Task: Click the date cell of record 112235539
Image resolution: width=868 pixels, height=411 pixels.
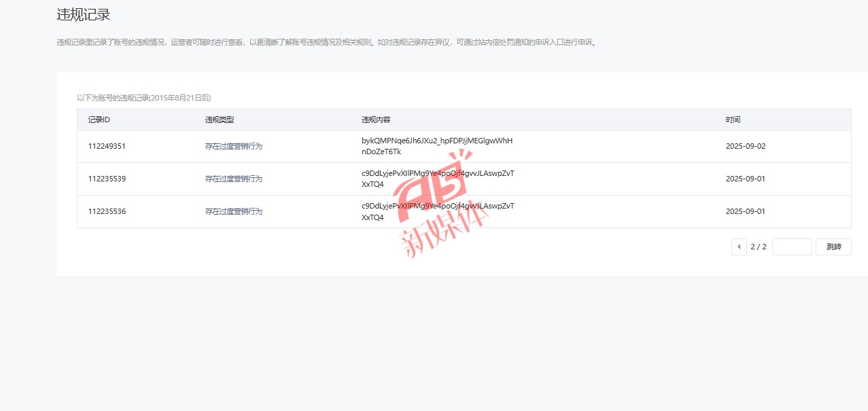Action: click(745, 179)
